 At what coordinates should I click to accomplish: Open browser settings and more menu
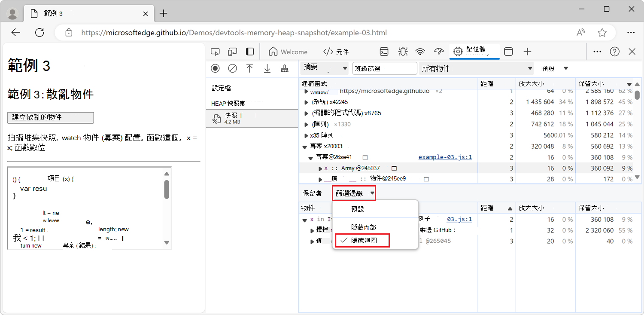631,33
